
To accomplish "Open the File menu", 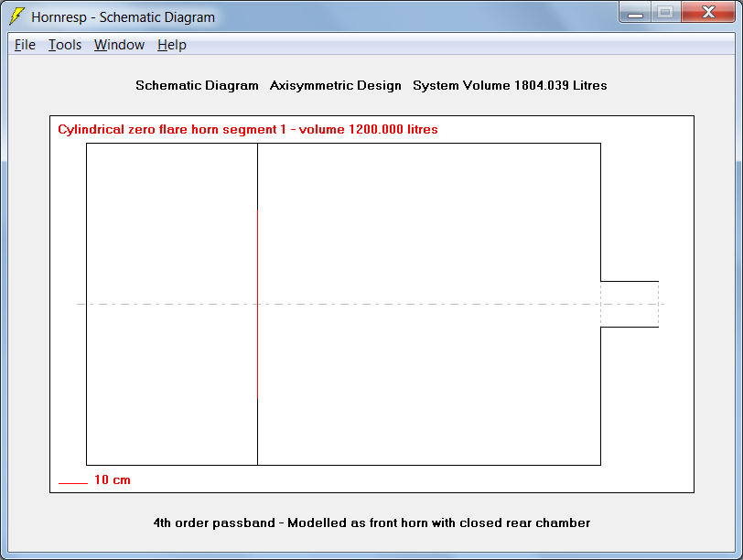I will [x=25, y=45].
